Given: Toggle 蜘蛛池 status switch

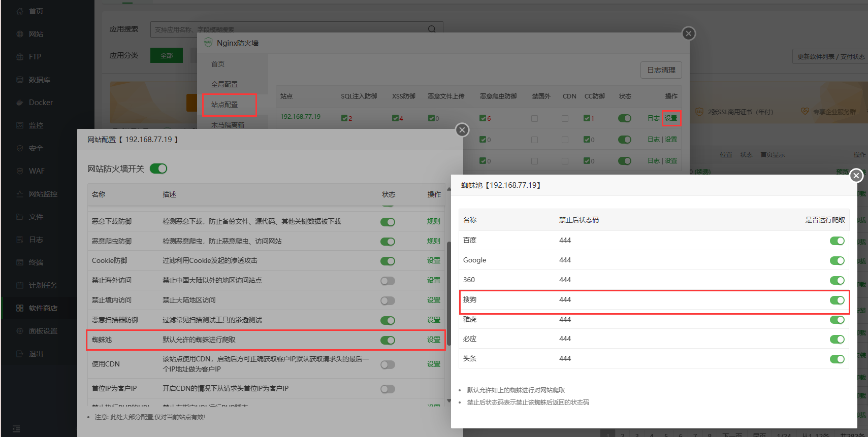Looking at the screenshot, I should click(388, 340).
